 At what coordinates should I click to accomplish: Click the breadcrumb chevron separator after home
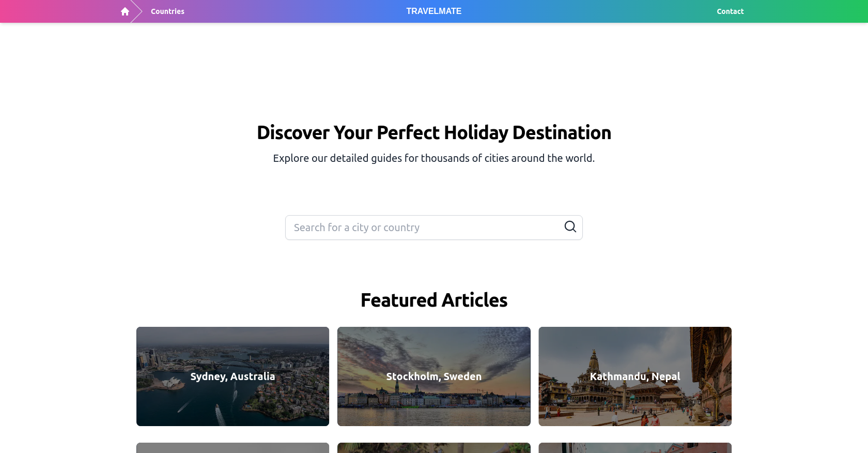(x=137, y=11)
